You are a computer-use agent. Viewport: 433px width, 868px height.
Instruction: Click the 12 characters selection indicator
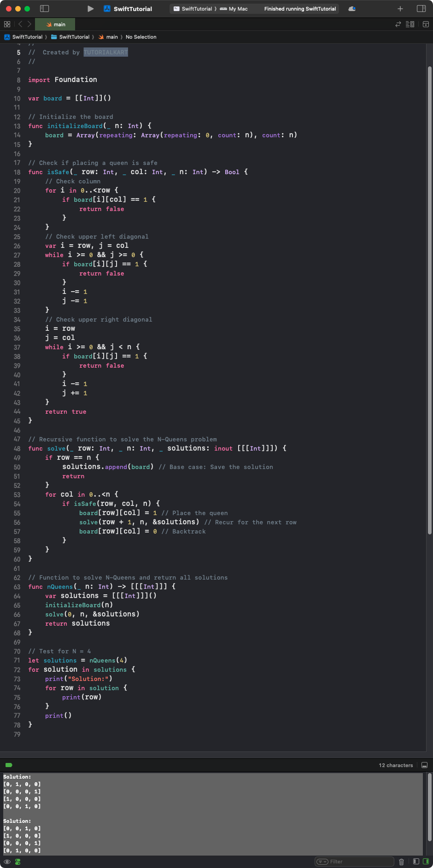coord(396,765)
